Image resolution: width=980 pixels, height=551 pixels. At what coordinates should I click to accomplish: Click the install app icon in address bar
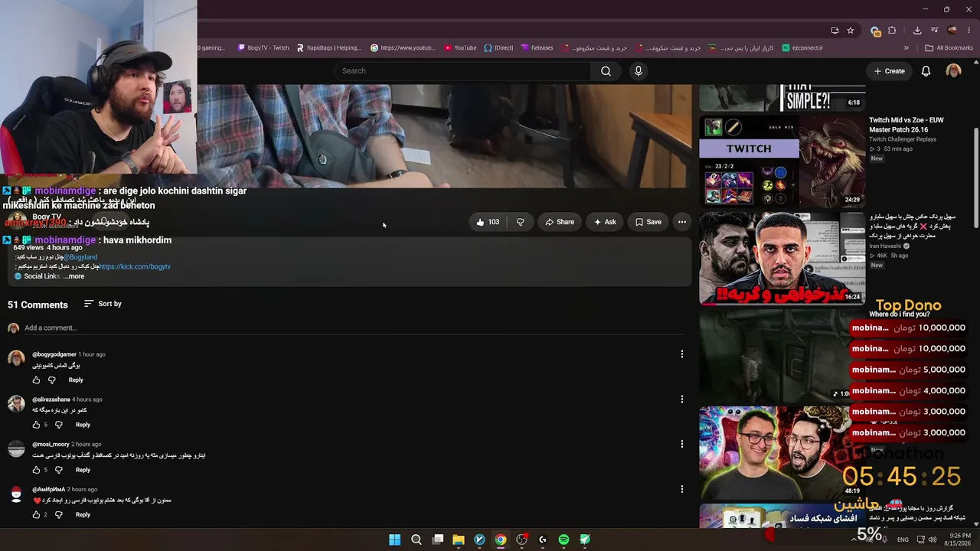coord(835,31)
